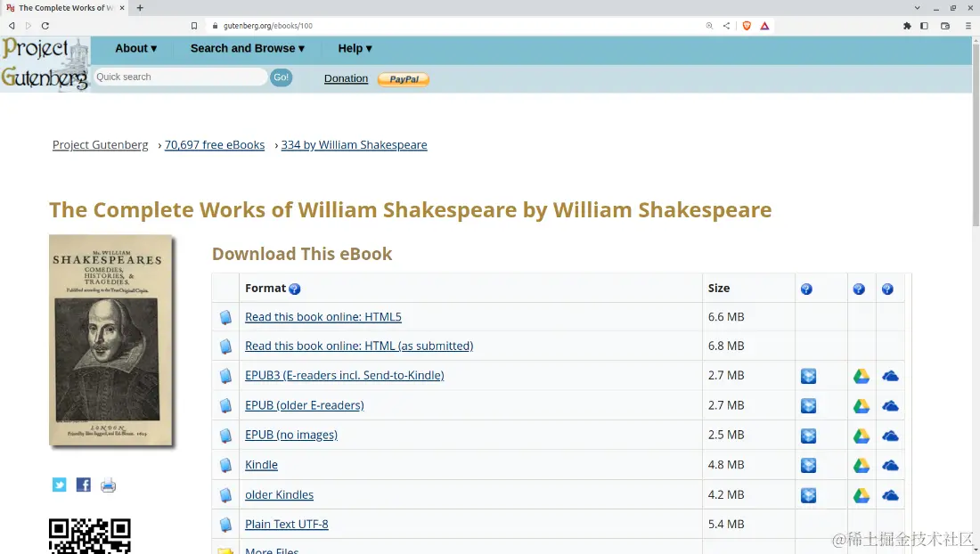
Task: Expand the Help menu
Action: [x=355, y=49]
